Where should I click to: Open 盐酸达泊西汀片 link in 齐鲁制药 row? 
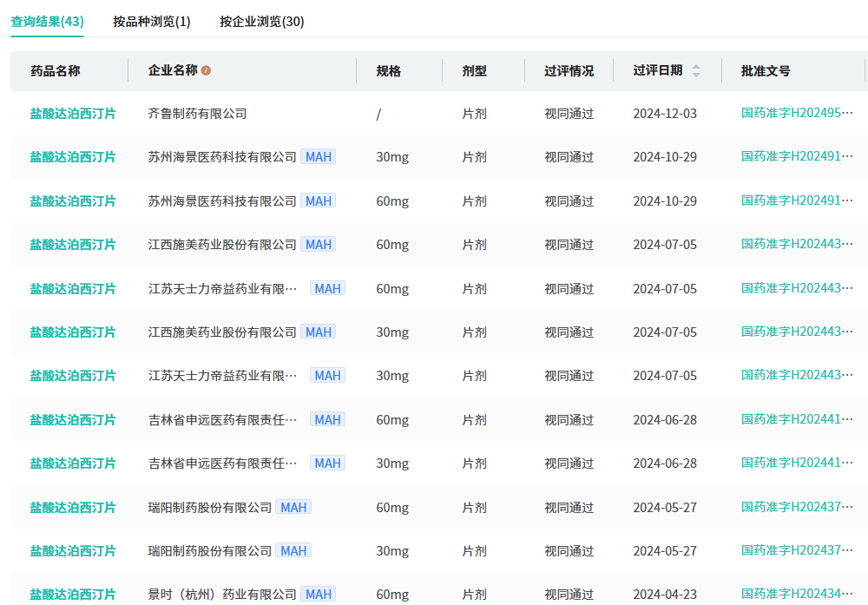click(x=73, y=114)
